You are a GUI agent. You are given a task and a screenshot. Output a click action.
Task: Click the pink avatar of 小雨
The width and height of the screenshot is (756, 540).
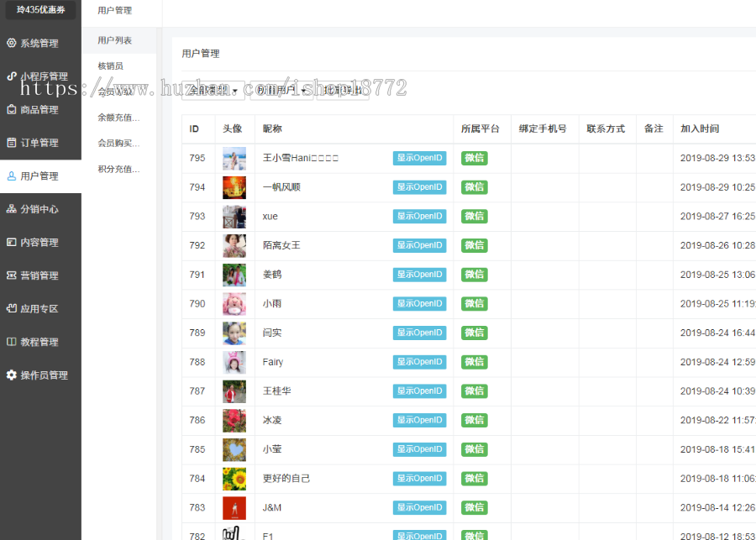click(234, 304)
